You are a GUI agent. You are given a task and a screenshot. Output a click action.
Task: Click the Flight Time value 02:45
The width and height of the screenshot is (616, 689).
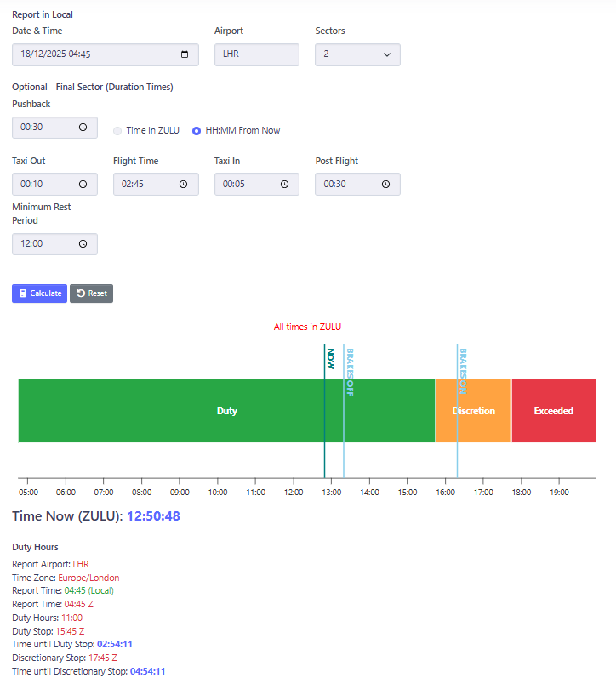[134, 184]
